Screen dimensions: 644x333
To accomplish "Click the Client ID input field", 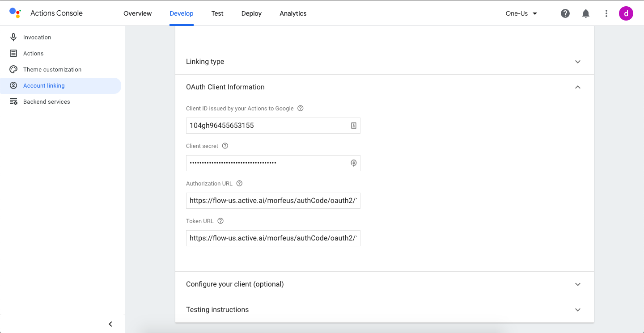I will (x=273, y=126).
